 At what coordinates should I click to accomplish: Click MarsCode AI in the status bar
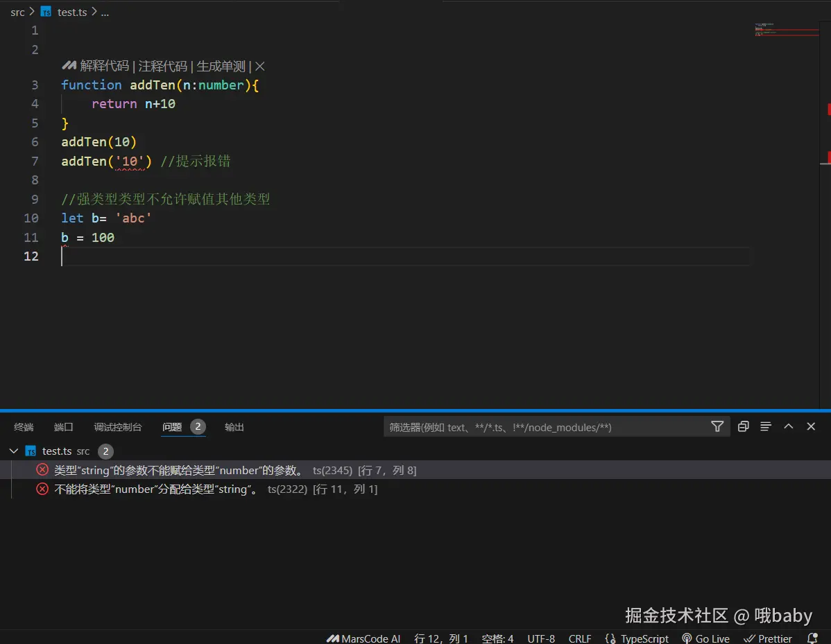(363, 638)
